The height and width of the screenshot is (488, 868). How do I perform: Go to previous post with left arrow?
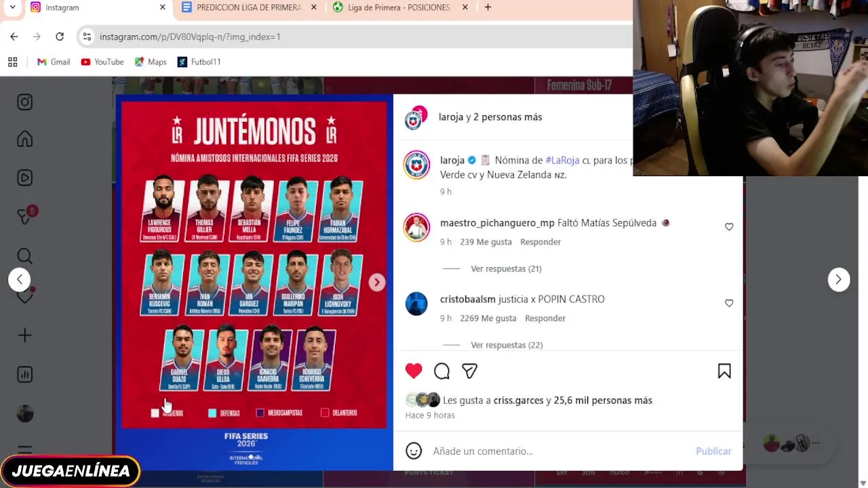pyautogui.click(x=20, y=279)
